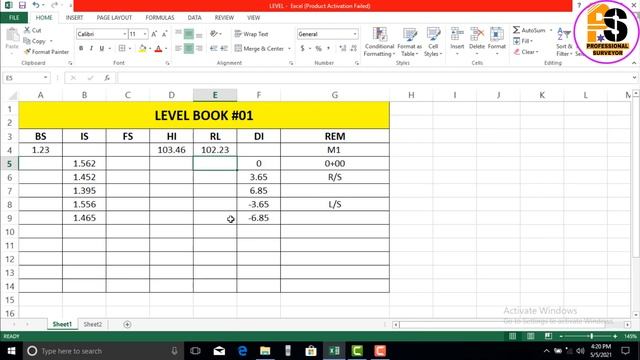Expand Merge & Center dropdown arrow
This screenshot has height=360, width=640.
coord(289,48)
